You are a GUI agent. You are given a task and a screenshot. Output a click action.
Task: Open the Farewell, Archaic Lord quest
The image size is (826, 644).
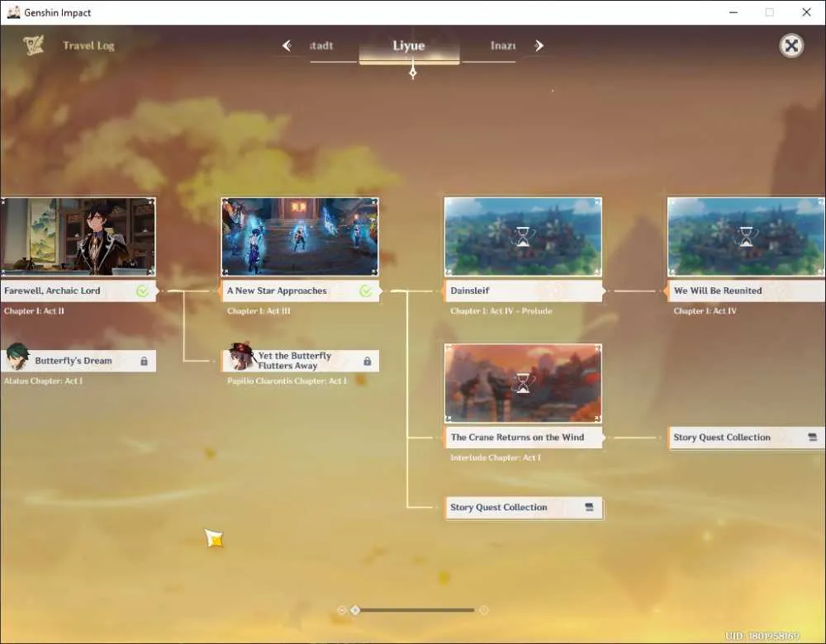(x=78, y=291)
